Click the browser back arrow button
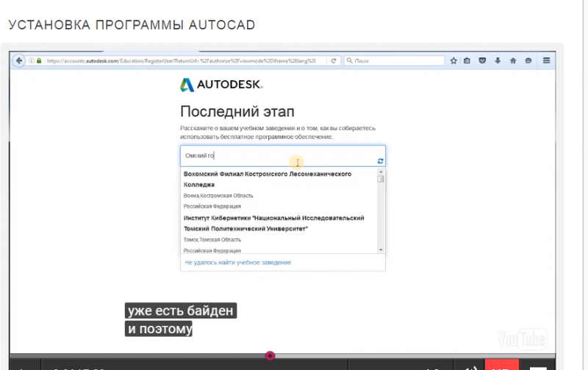588x370 pixels. [19, 60]
